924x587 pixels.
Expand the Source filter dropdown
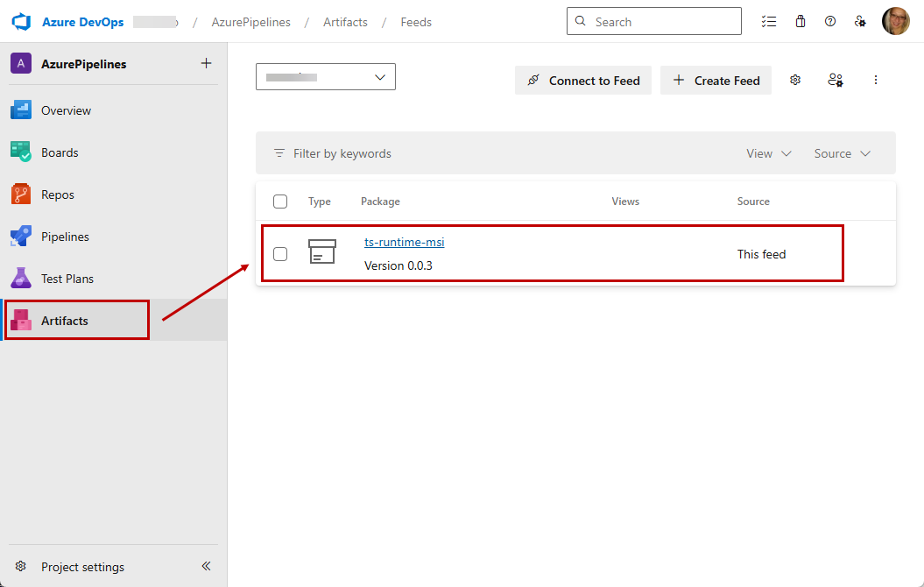[x=842, y=153]
